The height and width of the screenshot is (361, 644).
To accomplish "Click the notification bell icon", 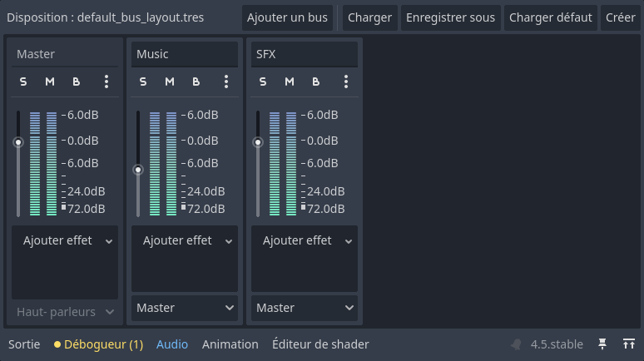I will (516, 344).
